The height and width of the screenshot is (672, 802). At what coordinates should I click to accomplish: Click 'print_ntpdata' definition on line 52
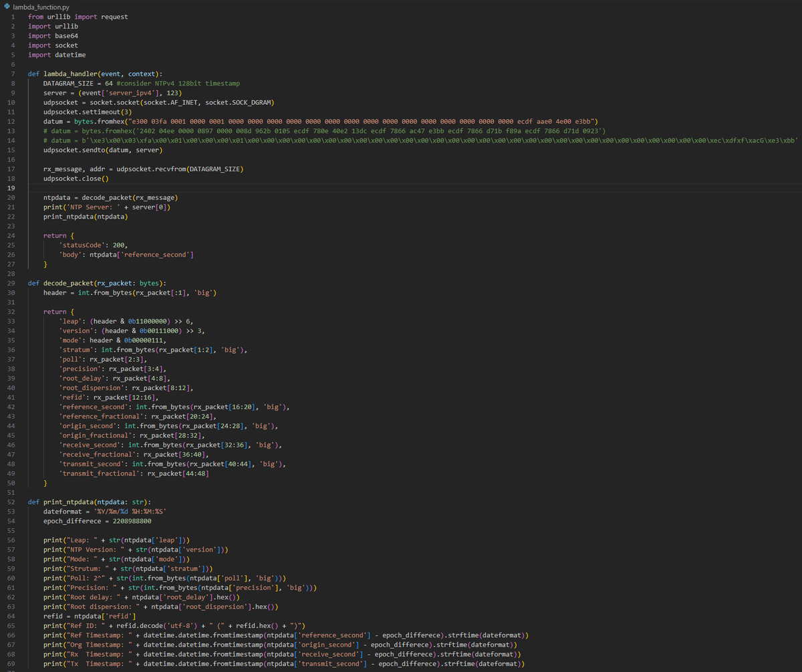point(68,501)
